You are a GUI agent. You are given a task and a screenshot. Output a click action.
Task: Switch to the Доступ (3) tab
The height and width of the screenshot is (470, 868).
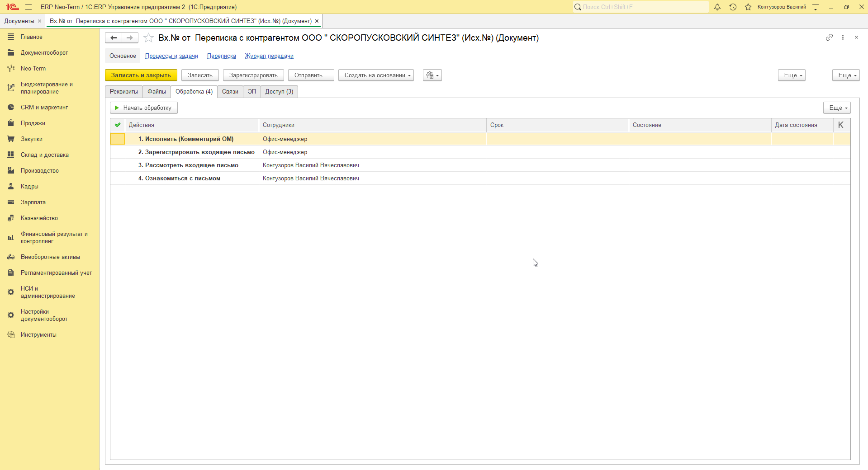point(279,92)
